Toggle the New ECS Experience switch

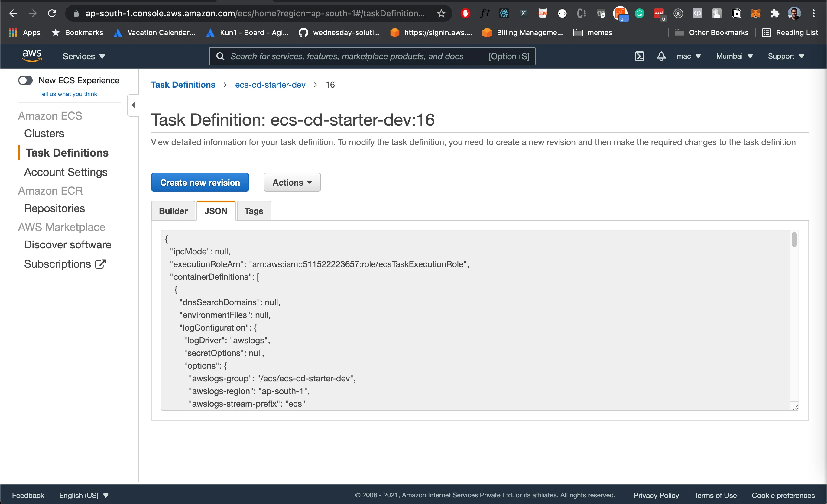point(25,81)
